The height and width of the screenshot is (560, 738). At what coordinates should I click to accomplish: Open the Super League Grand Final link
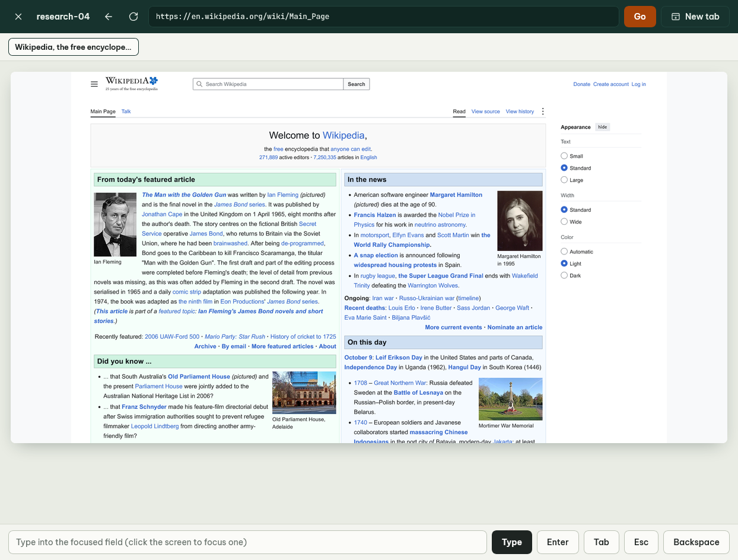click(x=441, y=275)
